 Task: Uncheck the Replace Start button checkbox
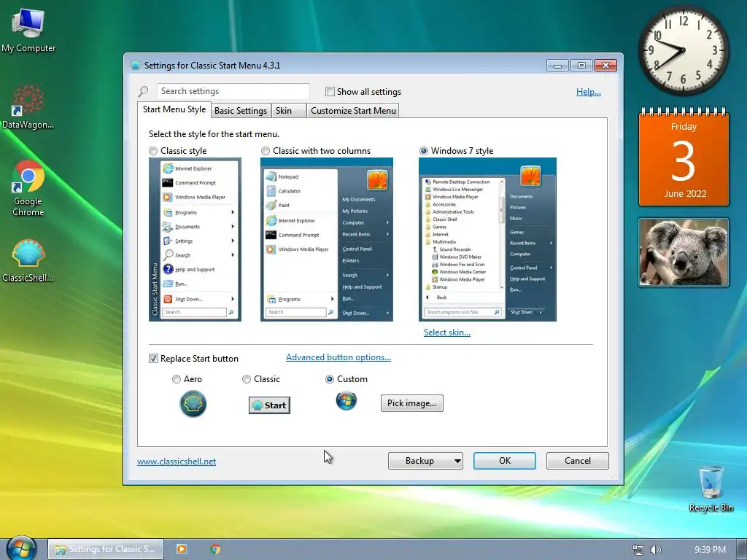click(153, 359)
